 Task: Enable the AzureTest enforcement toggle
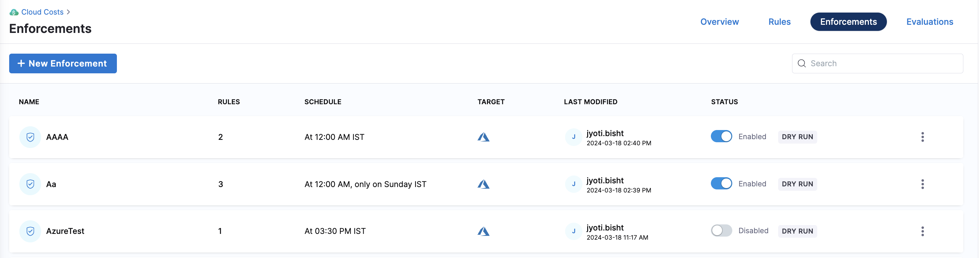tap(721, 231)
